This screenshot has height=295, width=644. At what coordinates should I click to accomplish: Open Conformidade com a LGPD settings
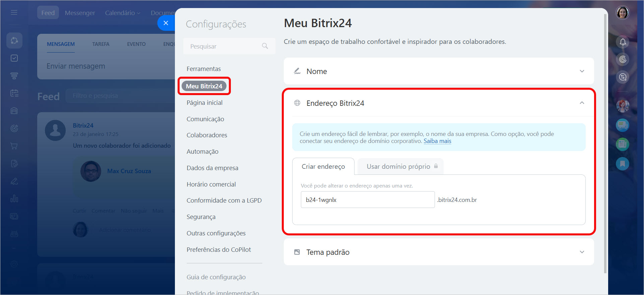point(224,200)
